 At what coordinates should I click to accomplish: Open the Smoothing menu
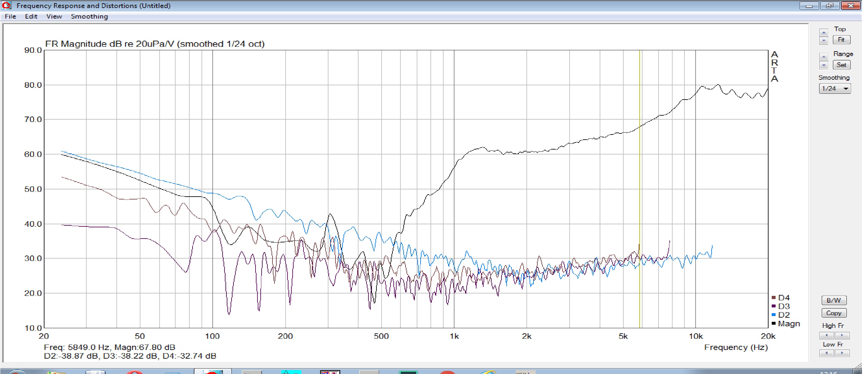[x=89, y=16]
